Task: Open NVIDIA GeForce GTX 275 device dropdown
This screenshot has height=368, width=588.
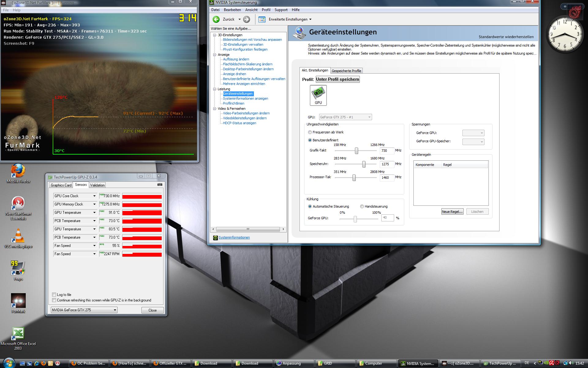Action: [115, 310]
